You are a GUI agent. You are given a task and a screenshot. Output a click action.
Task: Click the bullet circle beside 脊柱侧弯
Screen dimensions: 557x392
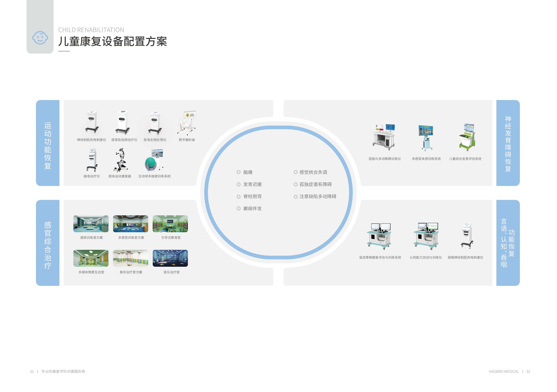[x=238, y=196]
